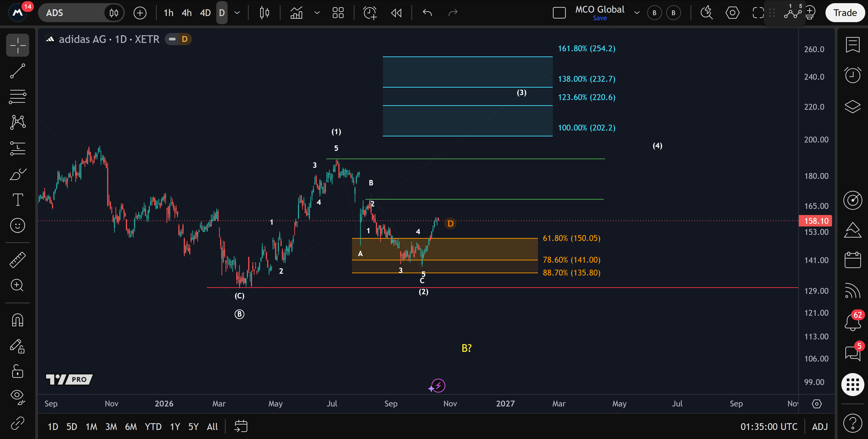Screen dimensions: 868x439
Task: Select the 3M date range
Action: (111, 427)
